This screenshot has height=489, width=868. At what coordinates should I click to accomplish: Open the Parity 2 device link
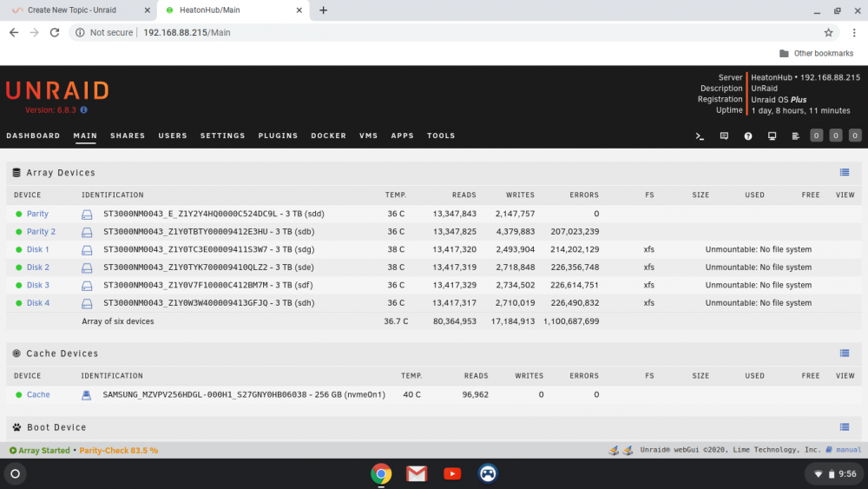pyautogui.click(x=41, y=232)
